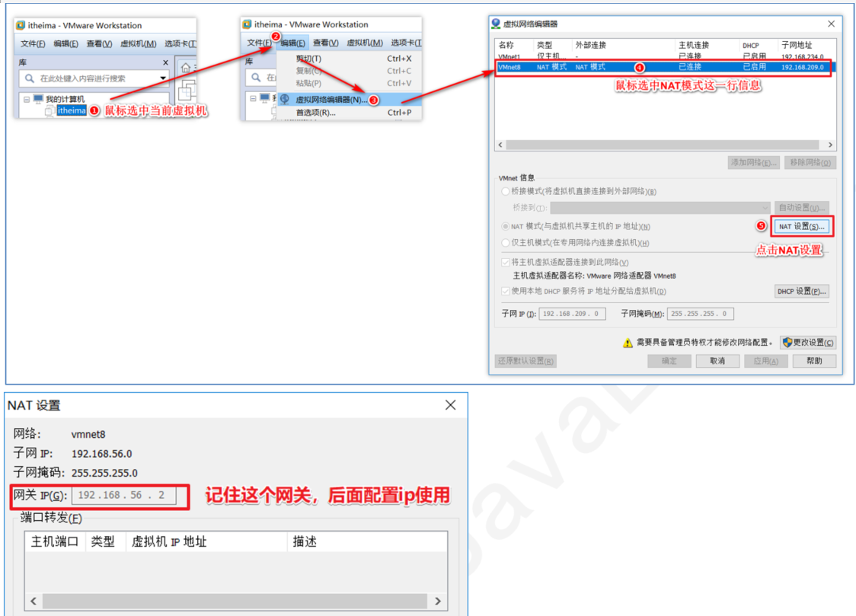Select the 桥接模式 radio button

click(x=506, y=191)
